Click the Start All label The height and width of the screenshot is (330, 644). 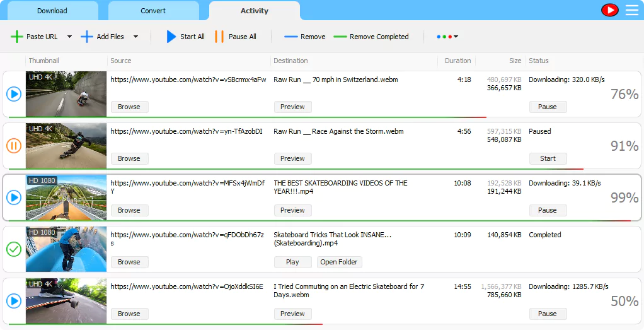click(x=192, y=37)
